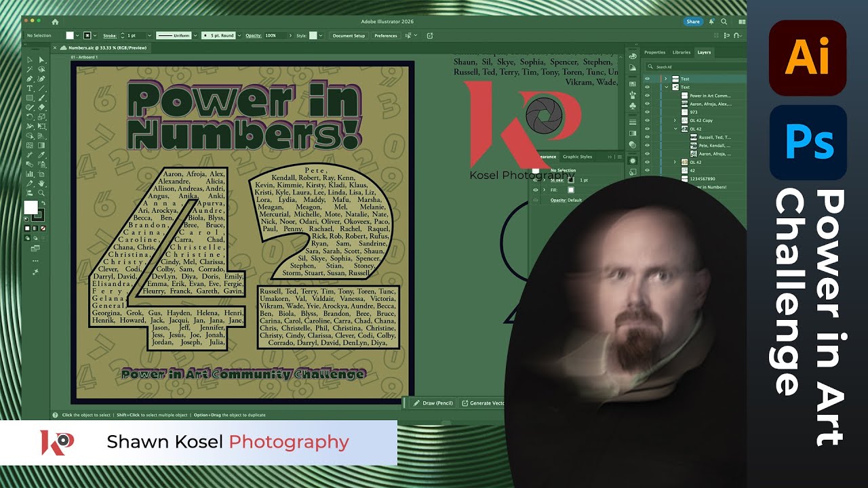Click the white Fill swatch in control bar
The width and height of the screenshot is (868, 488).
[x=70, y=35]
